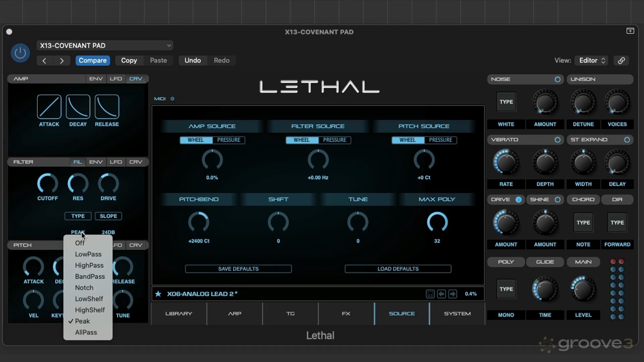Disable the Drive toggle
This screenshot has width=644, height=362.
click(x=519, y=199)
